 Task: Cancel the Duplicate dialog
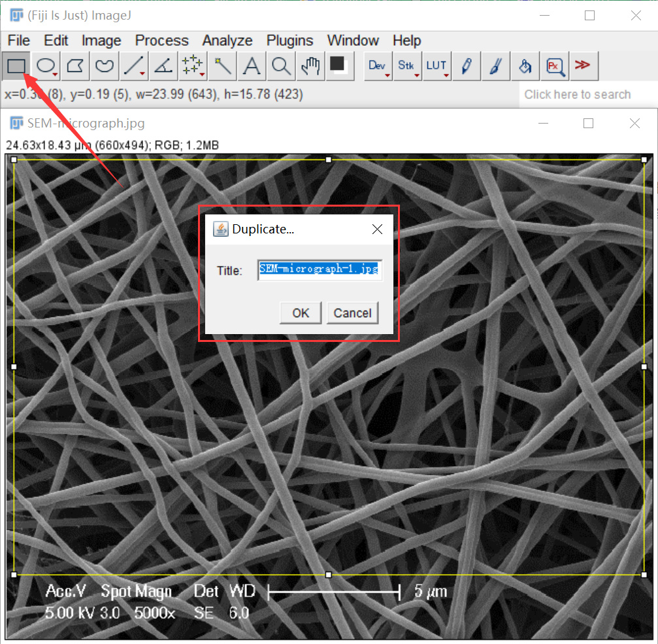pyautogui.click(x=352, y=313)
